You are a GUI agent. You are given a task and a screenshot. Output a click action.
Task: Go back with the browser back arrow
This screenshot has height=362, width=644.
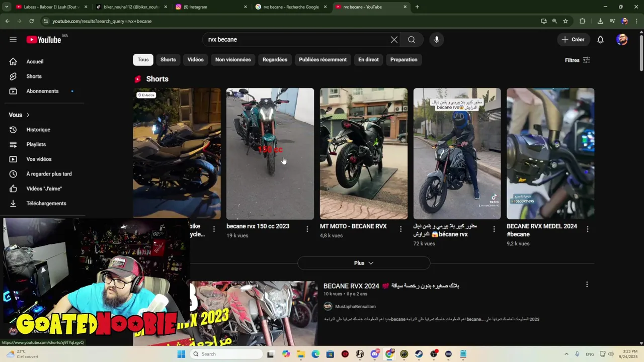[7, 21]
